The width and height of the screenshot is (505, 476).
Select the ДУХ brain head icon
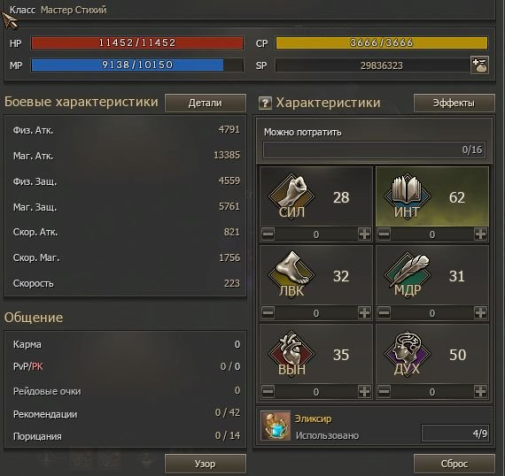[x=407, y=353]
